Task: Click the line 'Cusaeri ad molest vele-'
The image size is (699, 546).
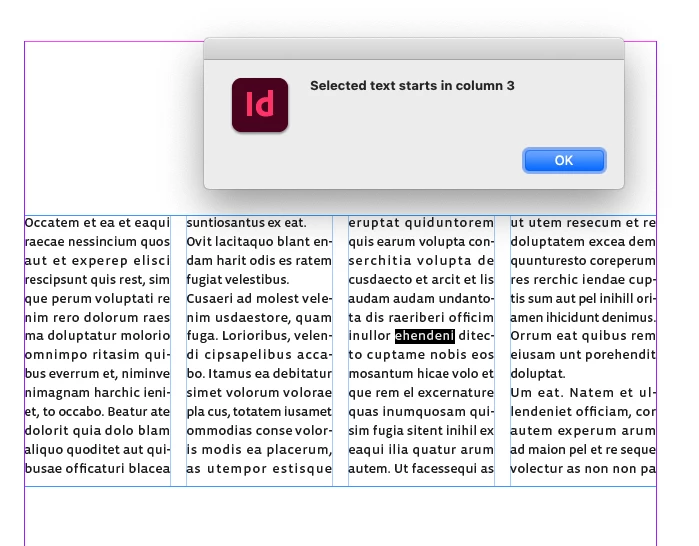Action: (259, 298)
